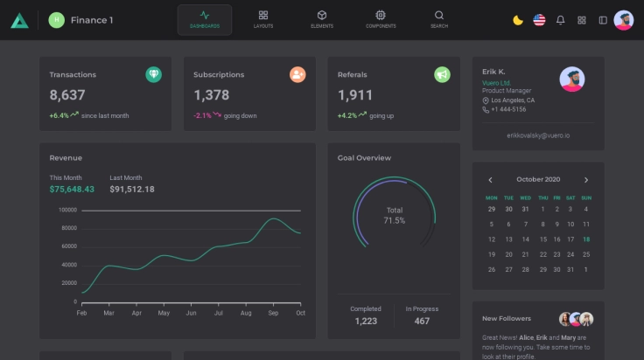
Task: Click the erikkovalsky@vuero.io email link
Action: pos(538,135)
